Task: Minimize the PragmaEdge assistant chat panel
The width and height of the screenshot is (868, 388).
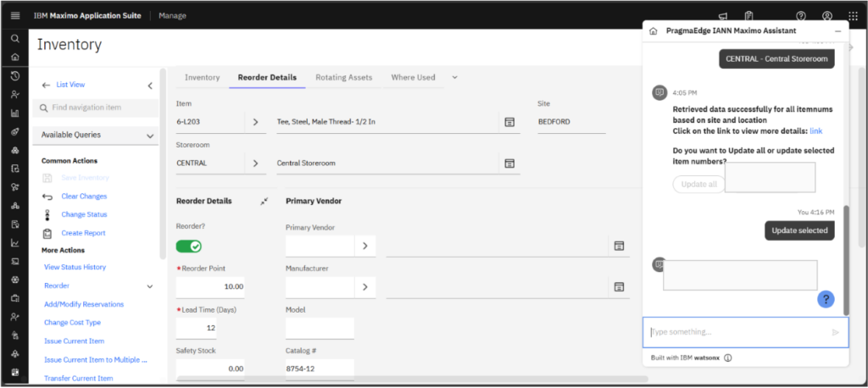Action: 837,31
